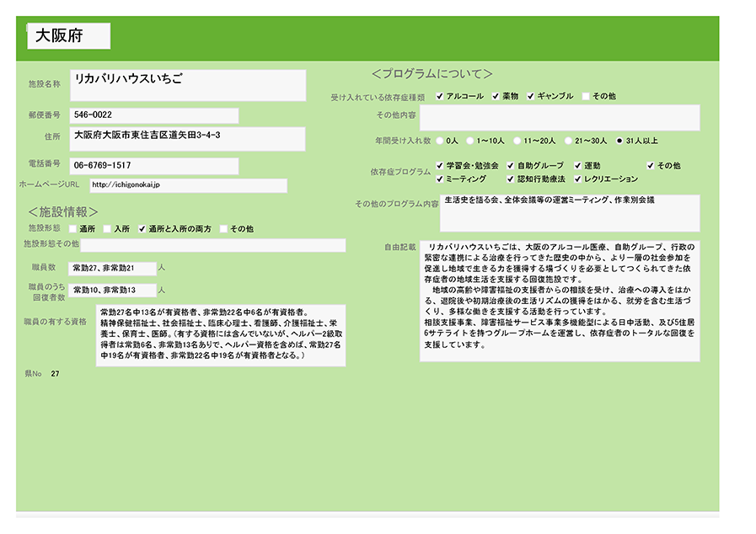Select the 31人以上 radio button
Screen dimensions: 756x534
tap(620, 140)
